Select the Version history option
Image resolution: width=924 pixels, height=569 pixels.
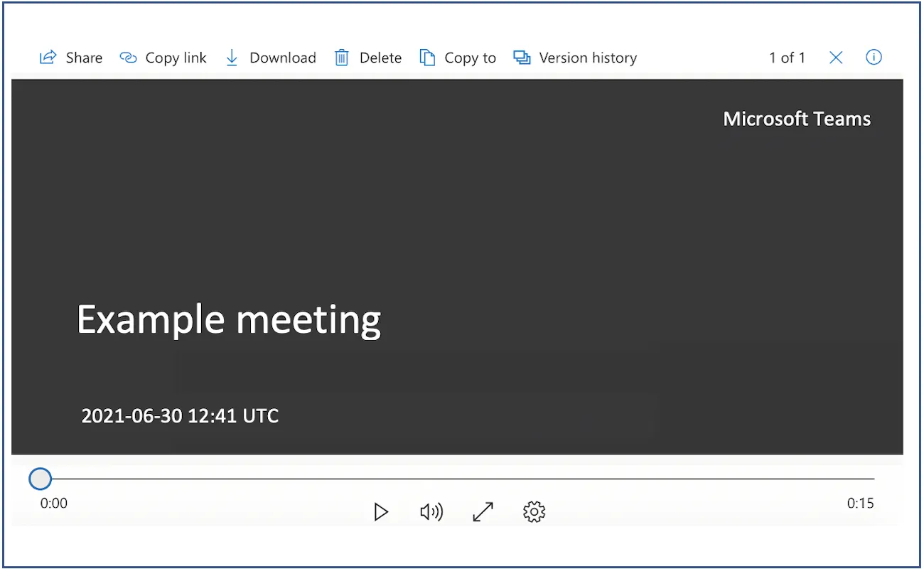click(588, 58)
